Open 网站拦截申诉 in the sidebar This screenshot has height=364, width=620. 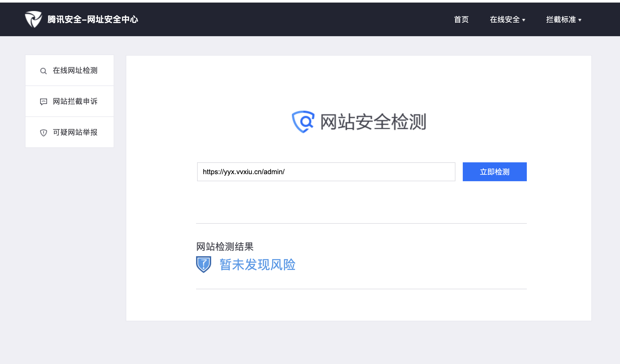(75, 101)
